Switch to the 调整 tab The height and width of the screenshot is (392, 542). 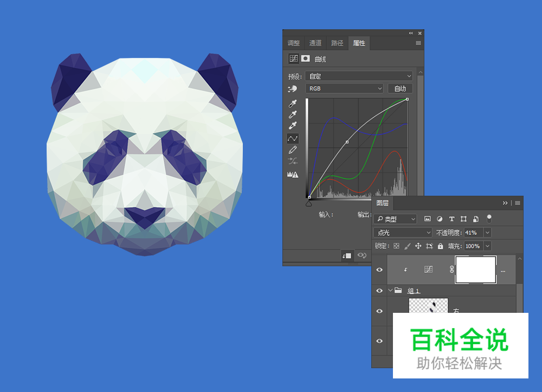pyautogui.click(x=293, y=43)
